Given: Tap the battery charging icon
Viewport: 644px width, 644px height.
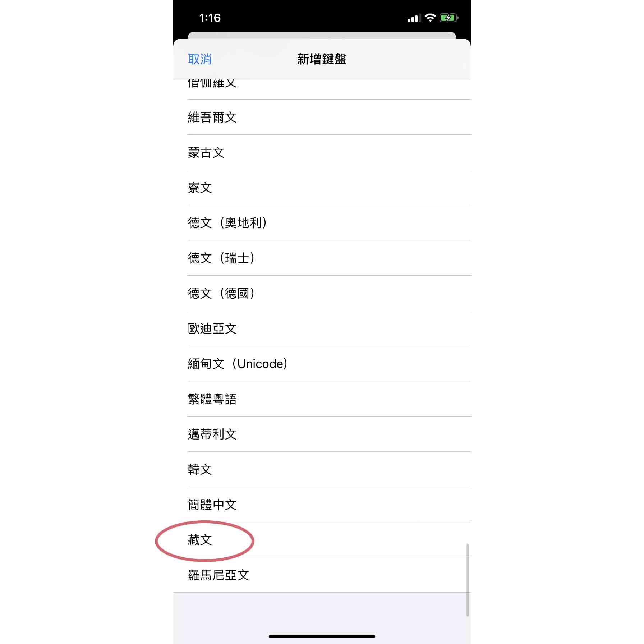Looking at the screenshot, I should [x=448, y=18].
